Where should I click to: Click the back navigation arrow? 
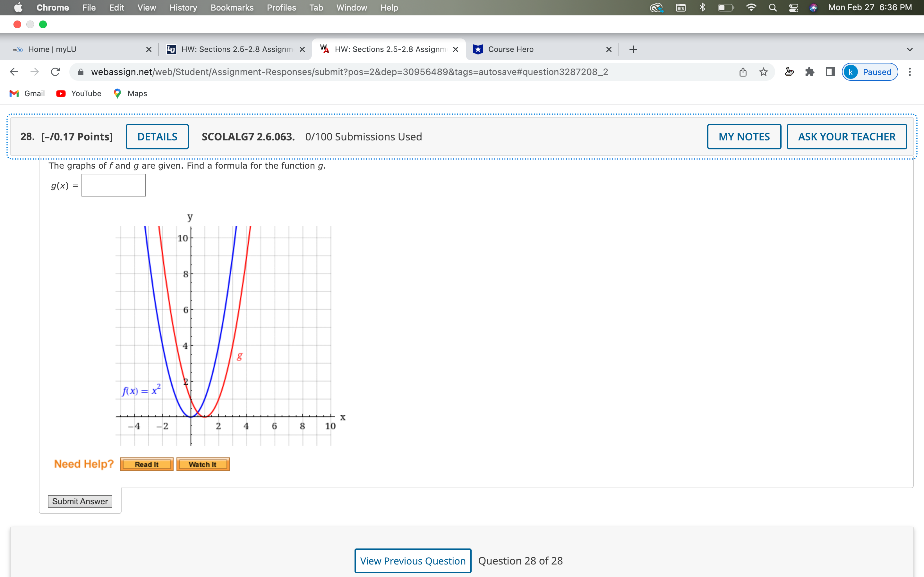(14, 72)
